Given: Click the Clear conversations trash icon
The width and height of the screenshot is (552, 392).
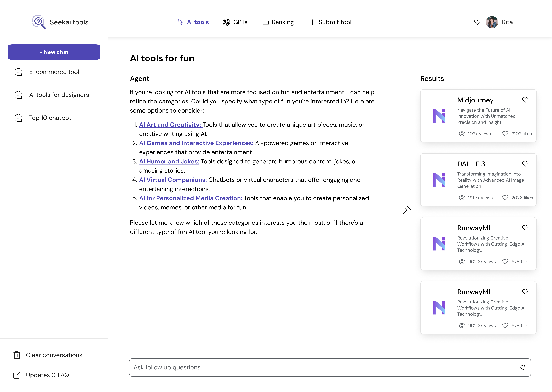Looking at the screenshot, I should 17,355.
